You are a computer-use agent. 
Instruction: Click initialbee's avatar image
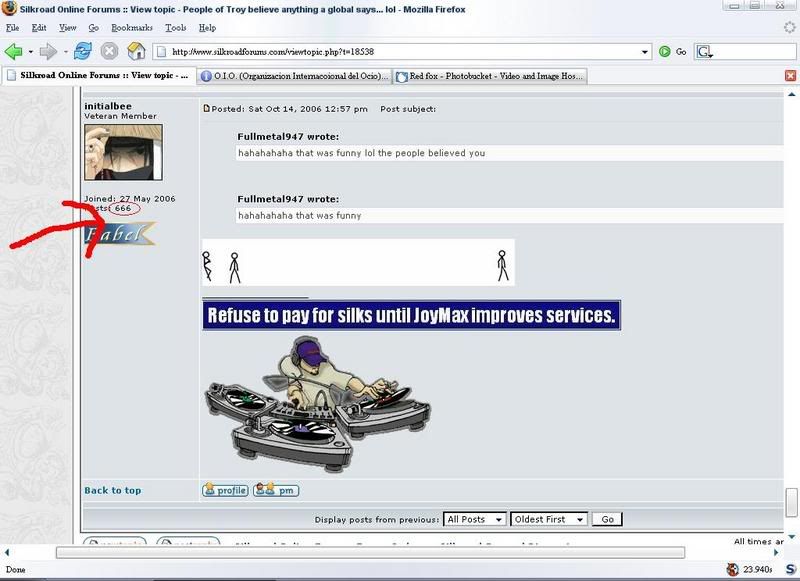(123, 153)
